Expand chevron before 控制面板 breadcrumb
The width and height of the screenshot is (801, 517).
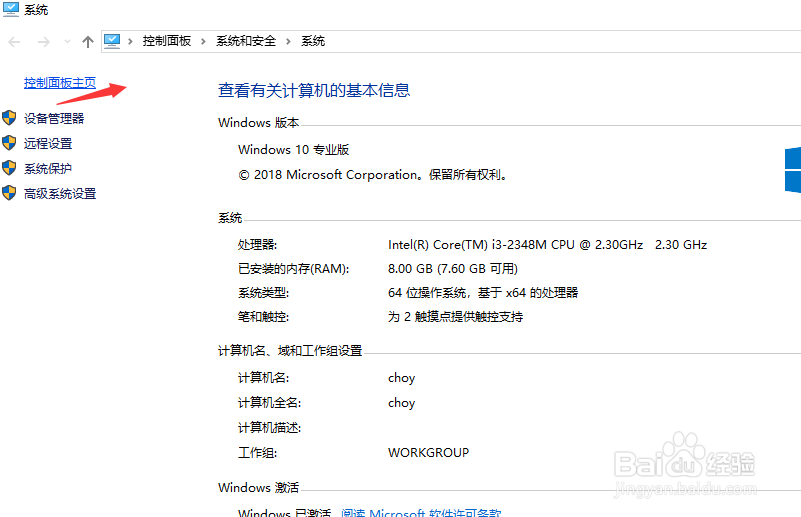(130, 41)
